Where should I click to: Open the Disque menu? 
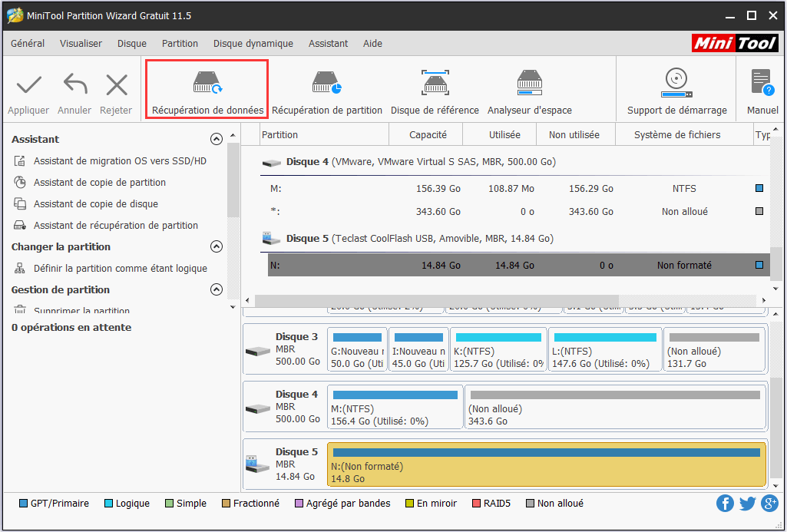132,44
